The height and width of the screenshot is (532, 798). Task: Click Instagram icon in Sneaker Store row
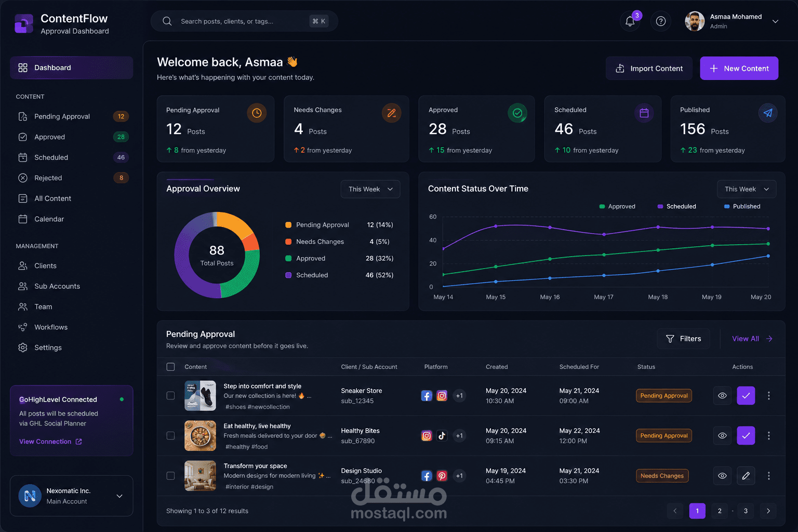click(x=442, y=395)
